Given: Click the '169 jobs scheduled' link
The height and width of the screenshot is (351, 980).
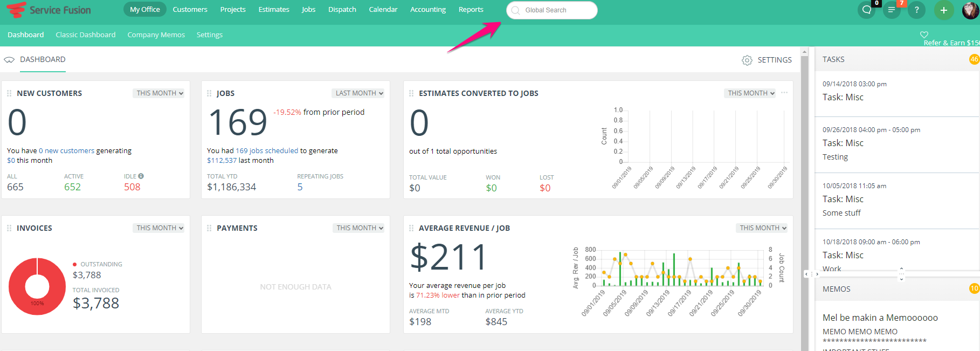Looking at the screenshot, I should (x=267, y=151).
